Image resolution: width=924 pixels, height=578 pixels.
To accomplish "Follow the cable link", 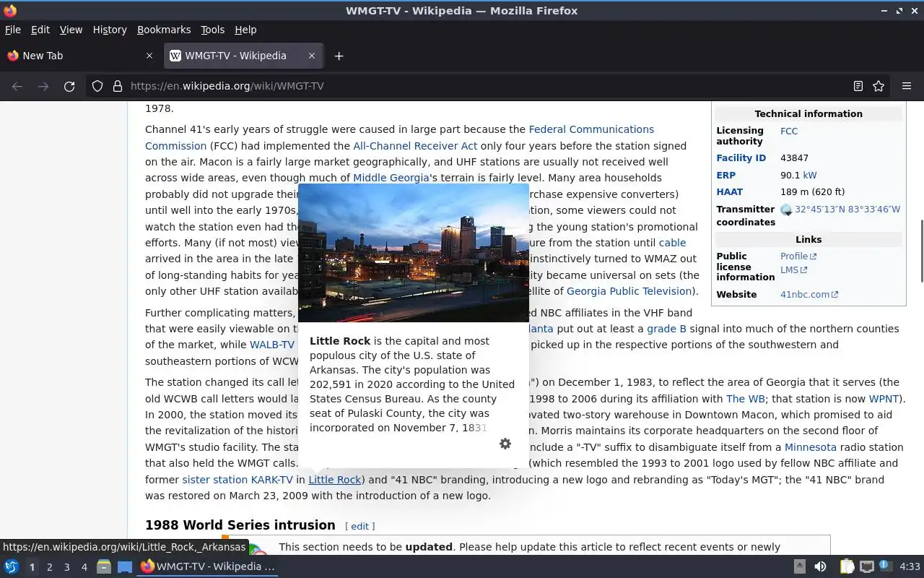I will (672, 243).
